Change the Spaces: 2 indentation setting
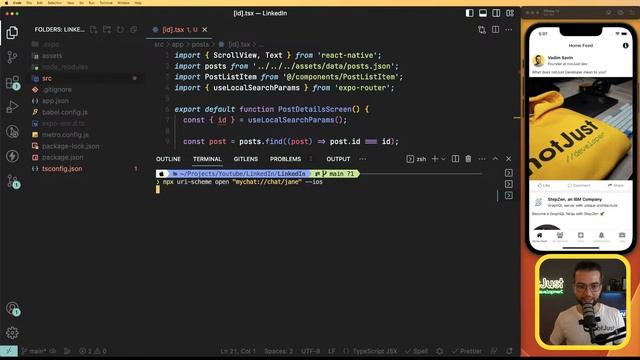 click(278, 351)
